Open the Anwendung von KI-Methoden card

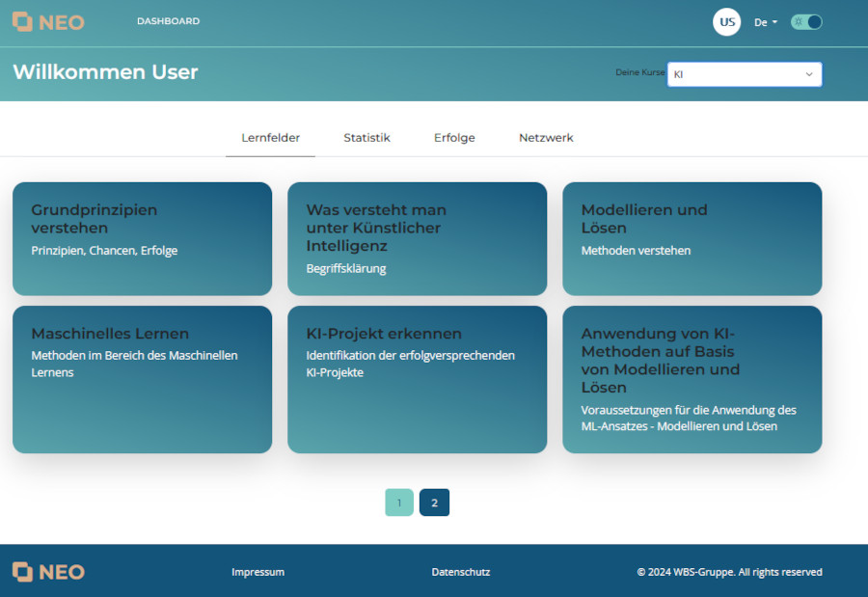pos(692,379)
